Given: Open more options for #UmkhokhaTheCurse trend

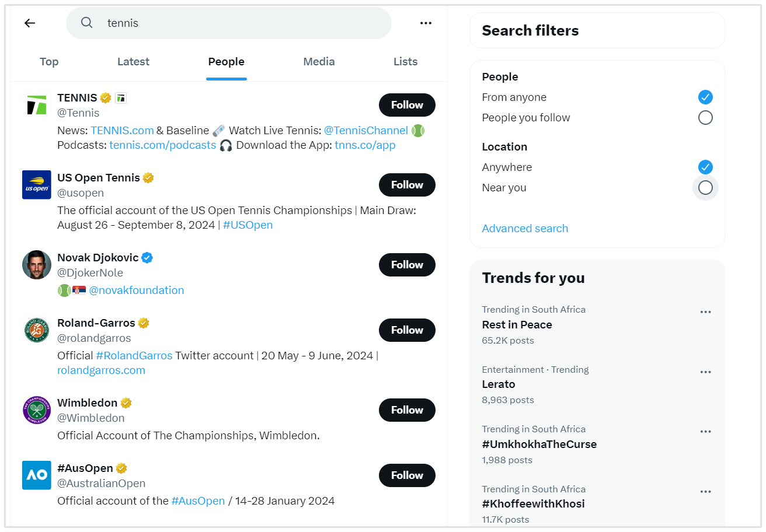Looking at the screenshot, I should click(x=705, y=432).
